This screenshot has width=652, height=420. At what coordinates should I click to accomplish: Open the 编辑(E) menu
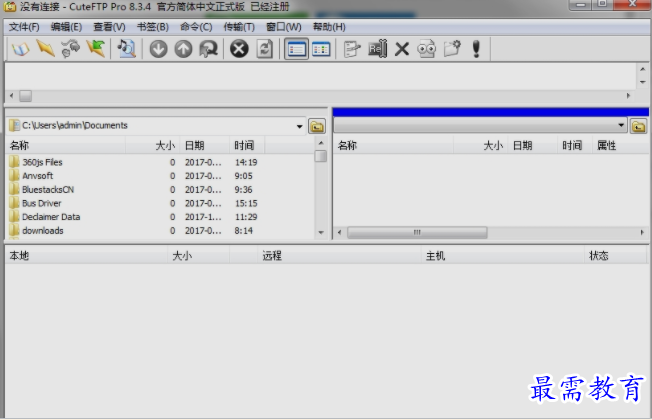pyautogui.click(x=66, y=27)
